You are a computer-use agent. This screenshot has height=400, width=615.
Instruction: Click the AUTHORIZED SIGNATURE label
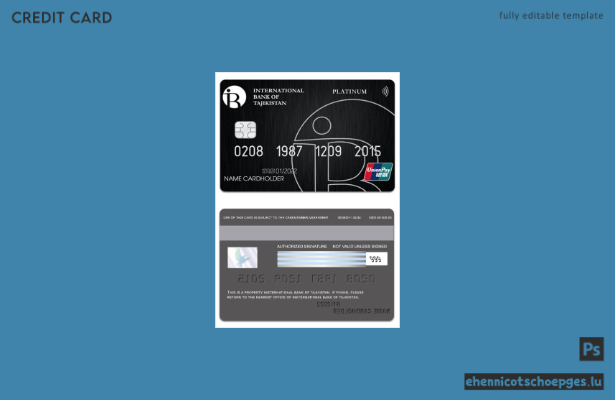point(302,246)
